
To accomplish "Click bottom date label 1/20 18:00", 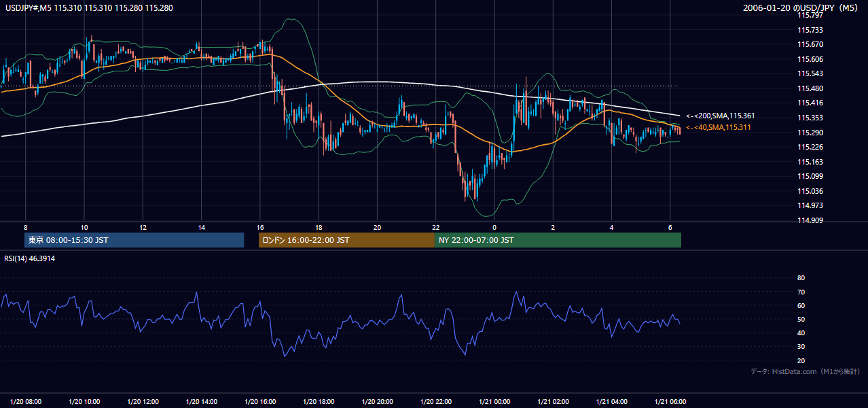I will tap(319, 402).
